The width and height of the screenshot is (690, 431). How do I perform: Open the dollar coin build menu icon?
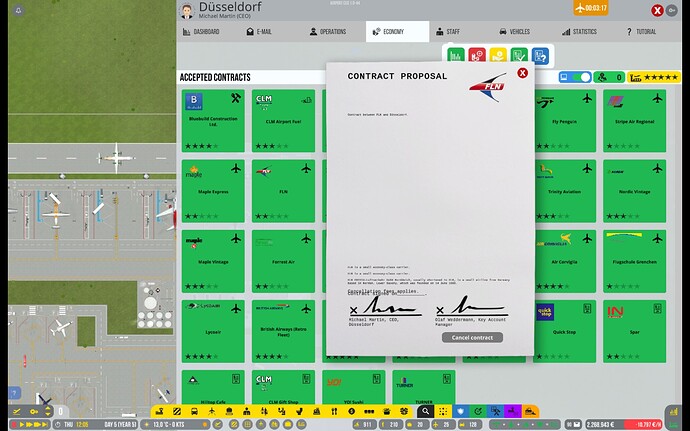351,411
